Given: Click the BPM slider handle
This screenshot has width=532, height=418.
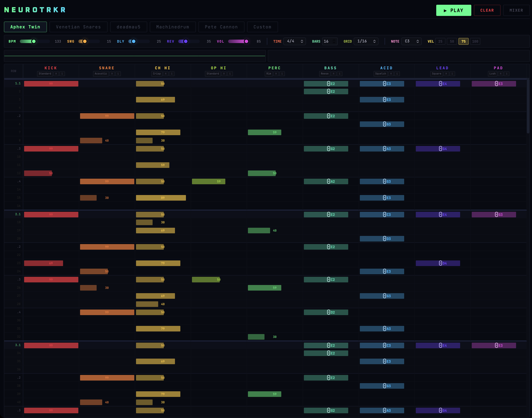Looking at the screenshot, I should click(34, 41).
